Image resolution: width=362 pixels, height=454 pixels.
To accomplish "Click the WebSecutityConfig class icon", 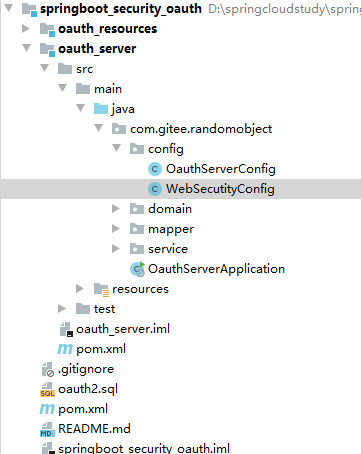I will pyautogui.click(x=155, y=189).
